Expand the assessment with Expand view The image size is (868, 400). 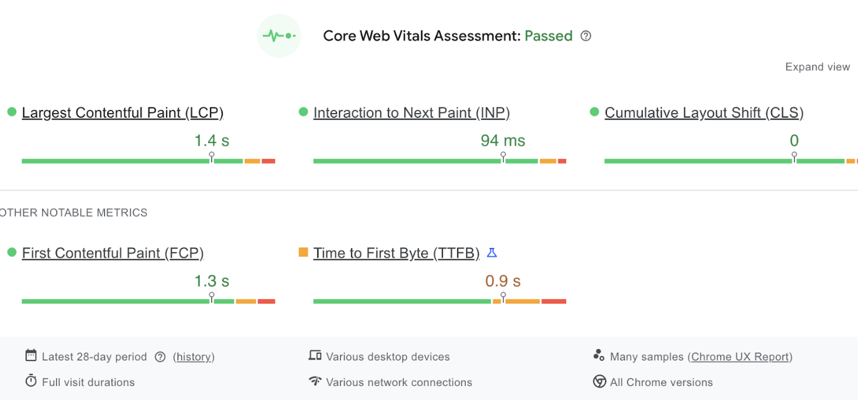[817, 66]
